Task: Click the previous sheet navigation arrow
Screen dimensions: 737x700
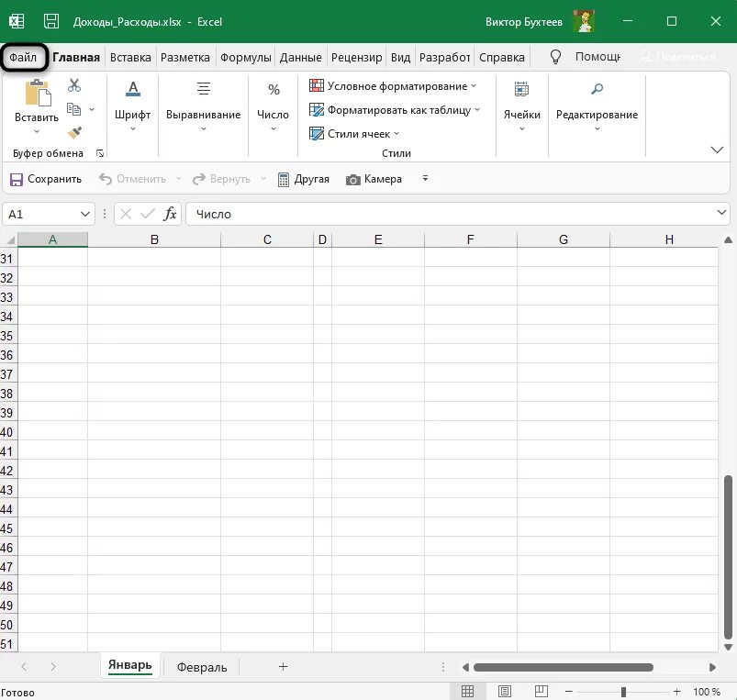Action: [x=24, y=667]
